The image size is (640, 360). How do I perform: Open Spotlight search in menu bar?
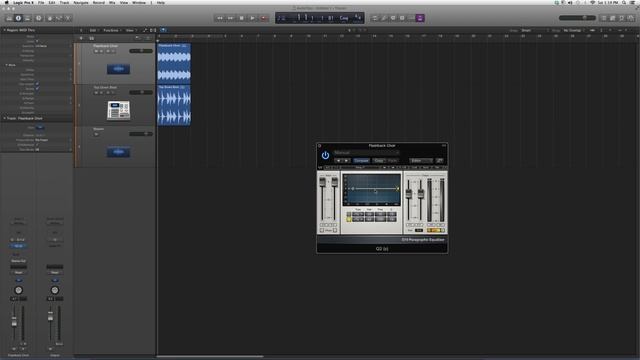[624, 2]
